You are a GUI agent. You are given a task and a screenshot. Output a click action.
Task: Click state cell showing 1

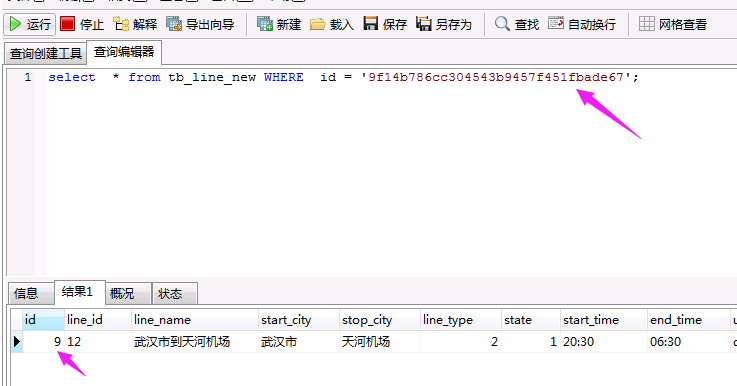(x=531, y=341)
